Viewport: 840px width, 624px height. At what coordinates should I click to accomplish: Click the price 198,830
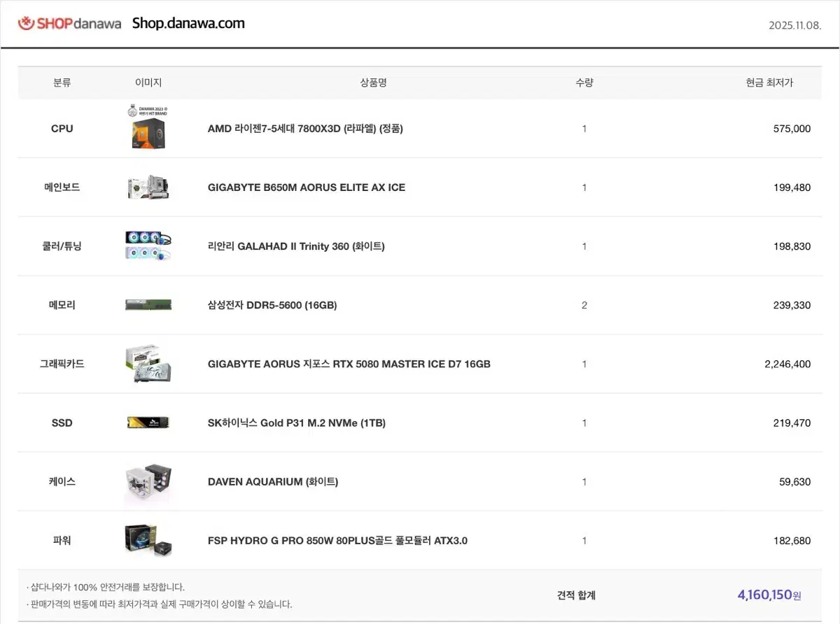(x=791, y=246)
